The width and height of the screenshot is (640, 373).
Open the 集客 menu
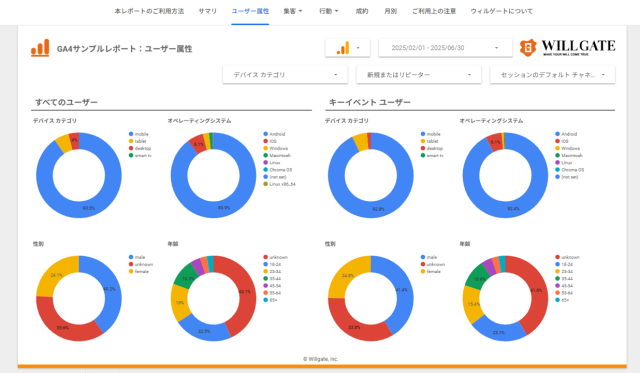point(293,11)
